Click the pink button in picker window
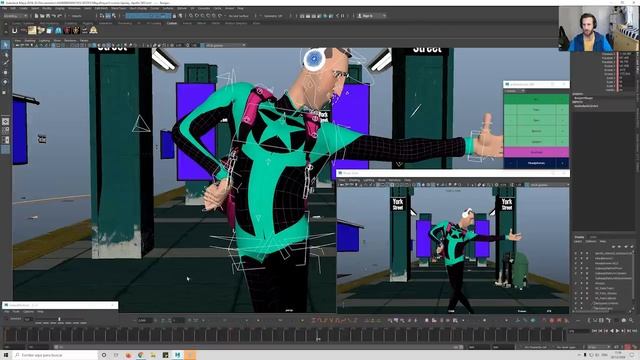Viewport: 640px width, 360px height. pos(536,152)
